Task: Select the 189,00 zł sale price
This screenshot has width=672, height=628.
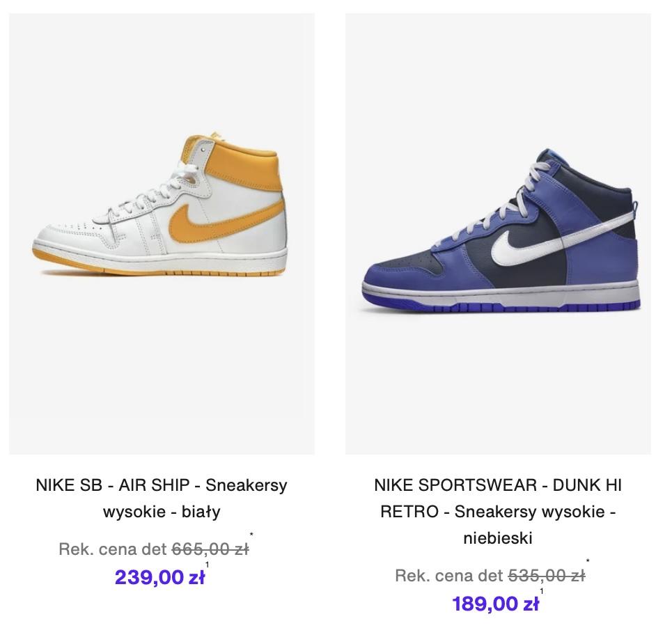Action: (496, 604)
